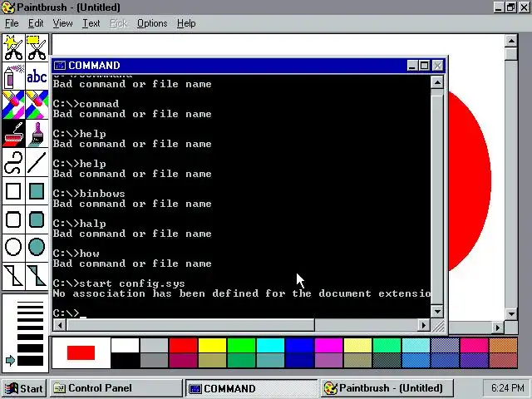Select the Scissors free-form cutout tool
The width and height of the screenshot is (532, 399).
(x=13, y=48)
